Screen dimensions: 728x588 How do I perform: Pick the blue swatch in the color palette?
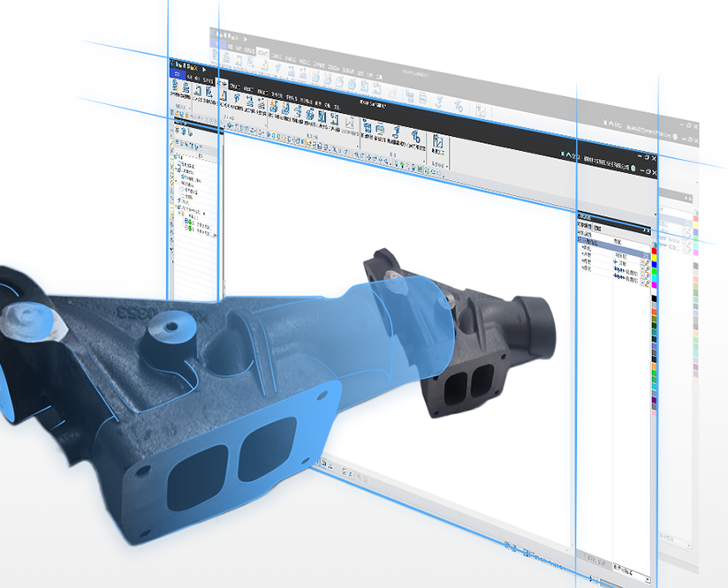click(x=654, y=264)
